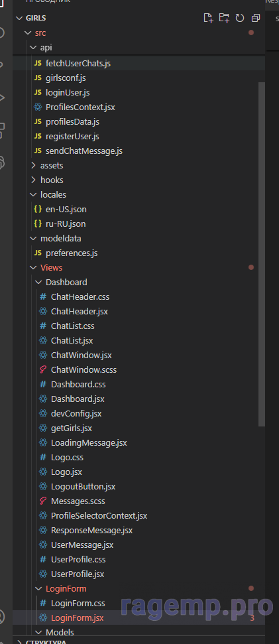Open preferences.js in modeldata

tap(72, 253)
